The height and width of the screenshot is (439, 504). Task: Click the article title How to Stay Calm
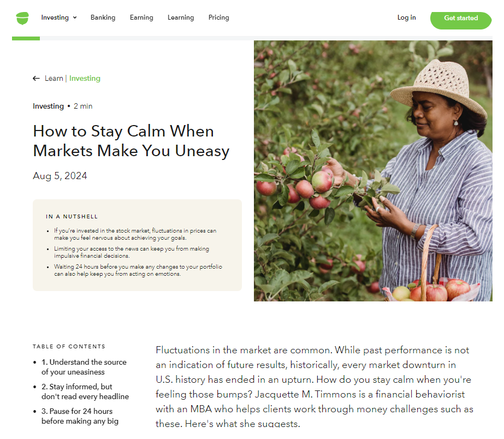[131, 141]
